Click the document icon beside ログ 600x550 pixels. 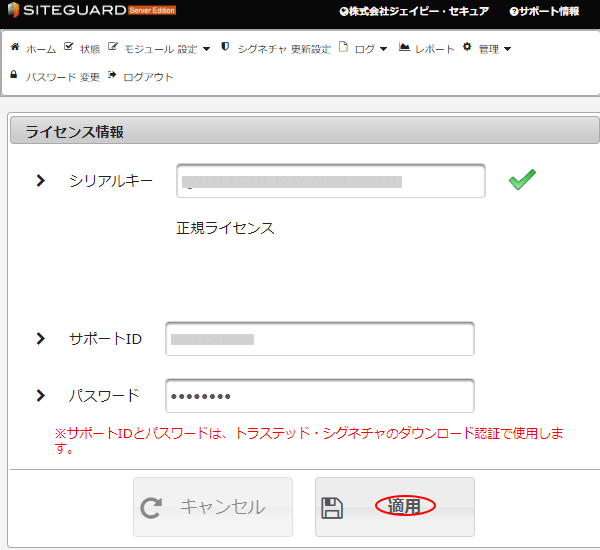(343, 47)
